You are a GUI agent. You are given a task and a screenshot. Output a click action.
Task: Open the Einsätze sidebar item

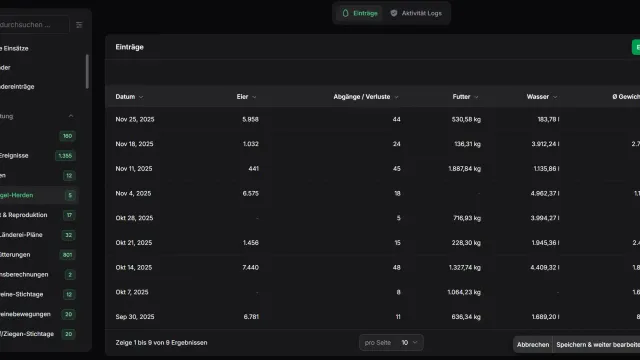[38, 48]
